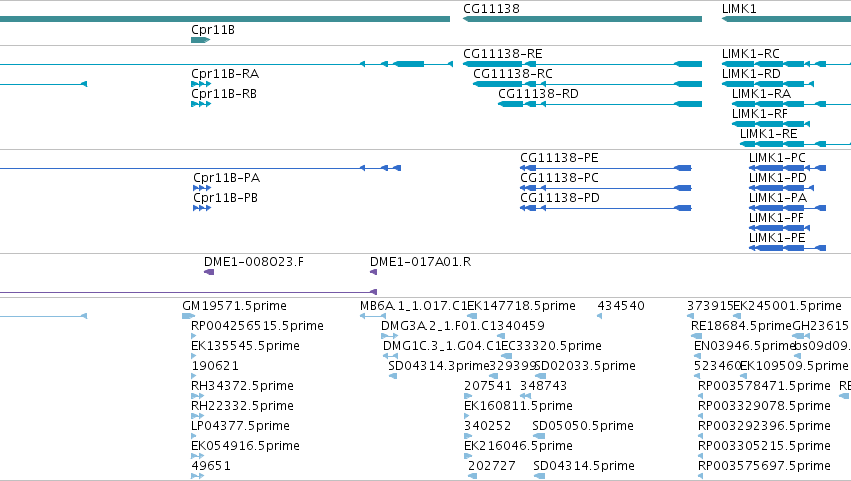851x481 pixels.
Task: Select protein LIMK1-PC
Action: [777, 158]
